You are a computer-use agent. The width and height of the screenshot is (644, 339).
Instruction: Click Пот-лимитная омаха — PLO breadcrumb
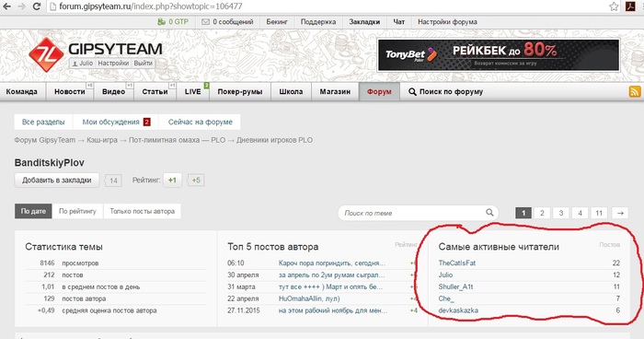(x=177, y=140)
